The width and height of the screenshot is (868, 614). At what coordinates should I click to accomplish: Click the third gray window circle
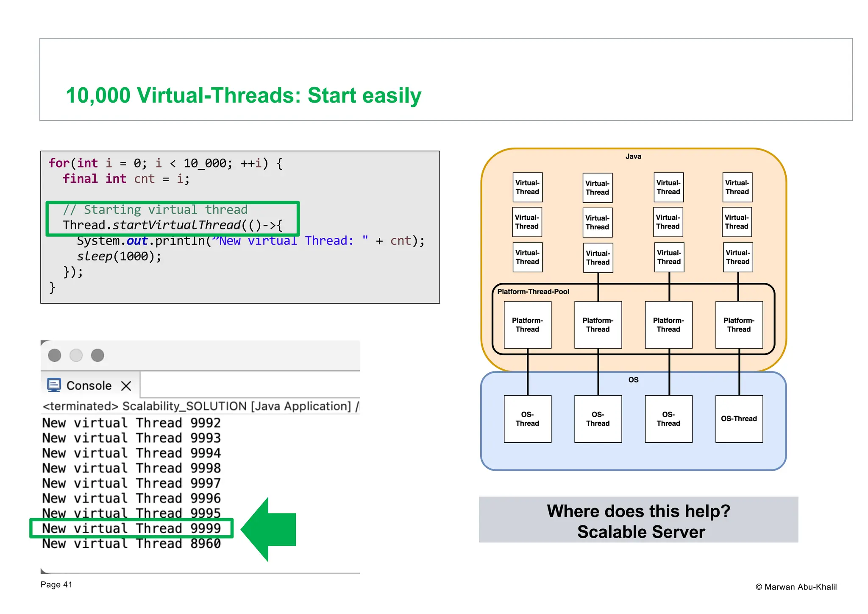(x=97, y=355)
